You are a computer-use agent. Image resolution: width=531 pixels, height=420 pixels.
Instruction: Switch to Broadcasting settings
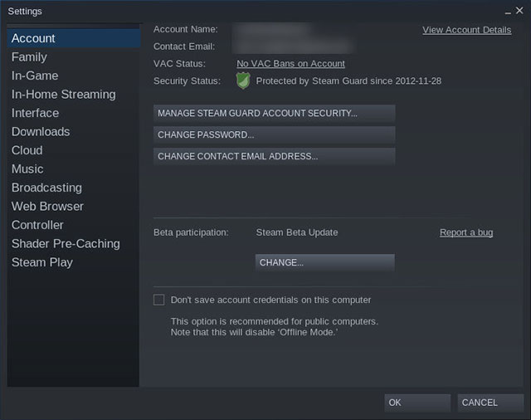tap(74, 188)
